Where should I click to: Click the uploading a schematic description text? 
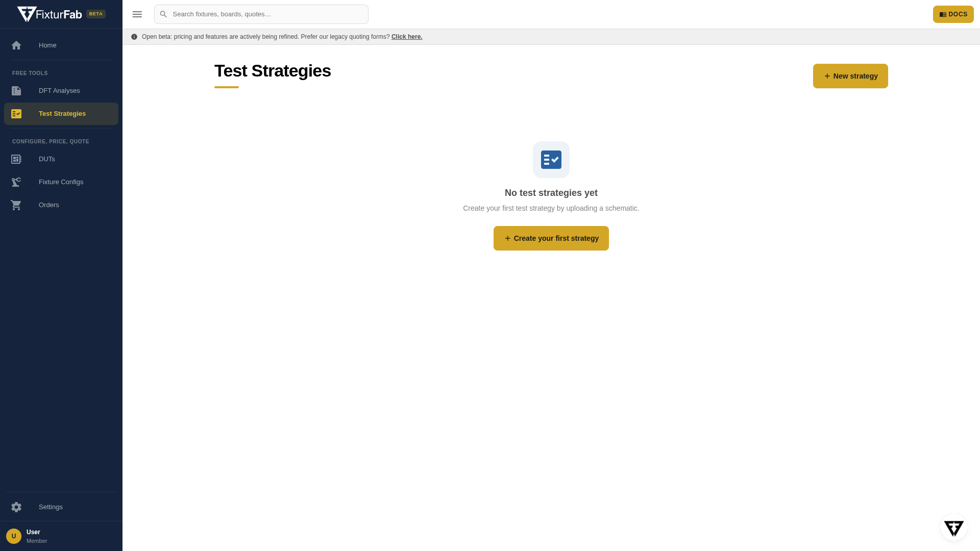tap(551, 208)
